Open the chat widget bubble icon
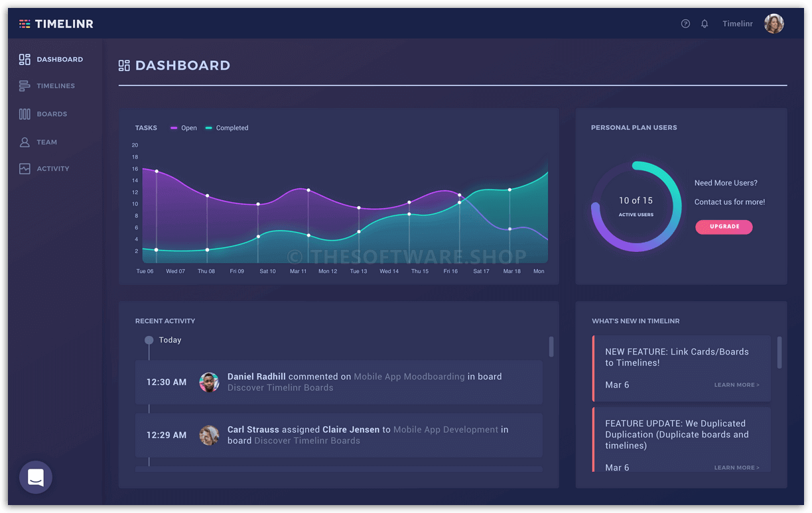 [x=36, y=477]
